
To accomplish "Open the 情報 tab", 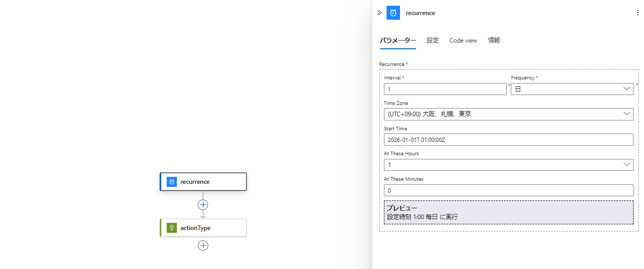I will [494, 41].
